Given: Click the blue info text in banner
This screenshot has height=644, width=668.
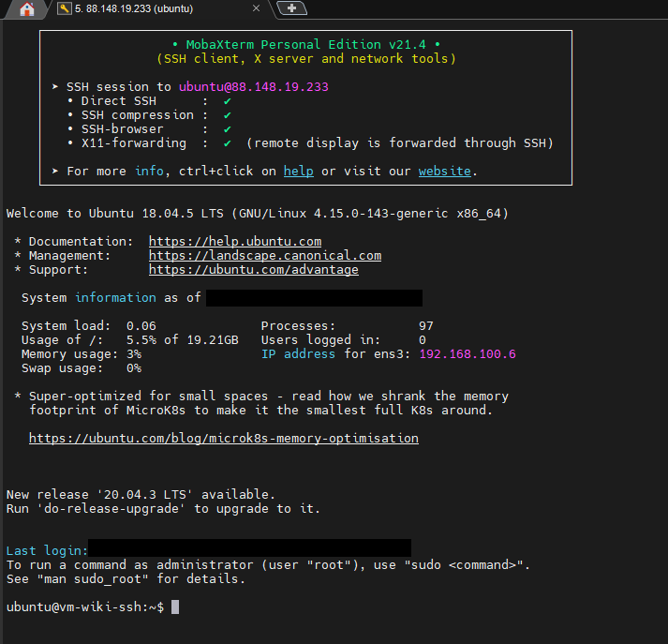Looking at the screenshot, I should (x=149, y=172).
